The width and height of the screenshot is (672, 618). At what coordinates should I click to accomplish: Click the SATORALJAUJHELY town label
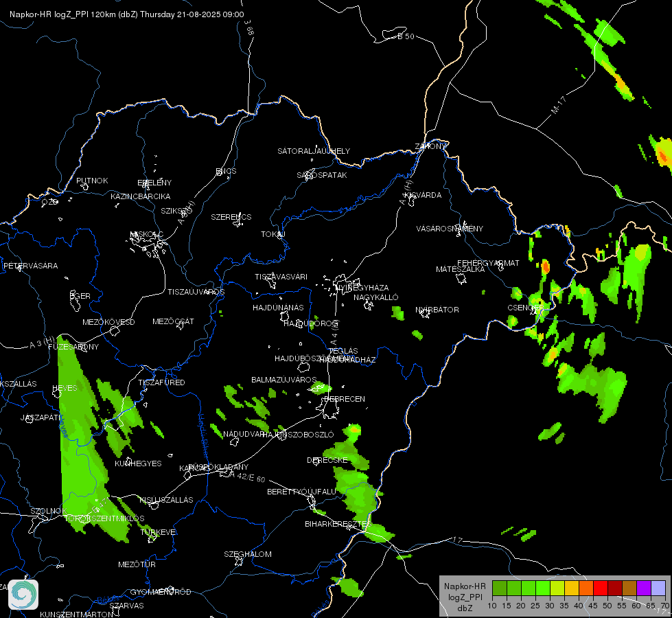pos(314,151)
